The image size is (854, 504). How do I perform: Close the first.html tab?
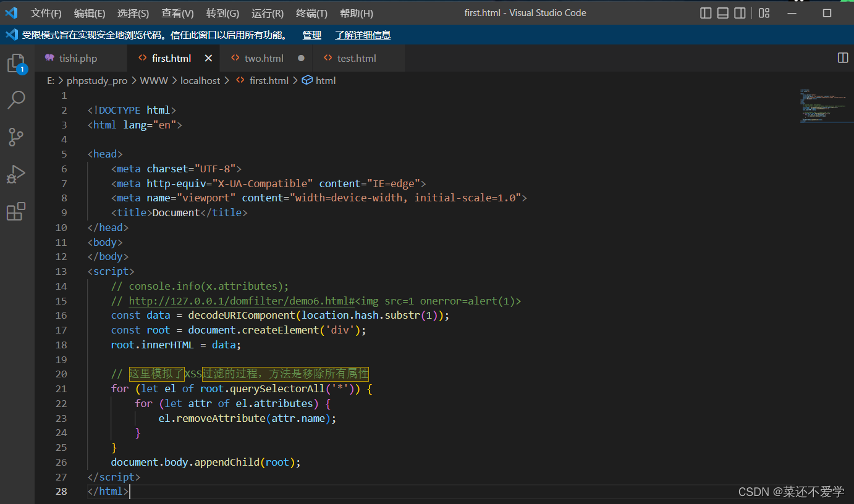click(x=208, y=58)
